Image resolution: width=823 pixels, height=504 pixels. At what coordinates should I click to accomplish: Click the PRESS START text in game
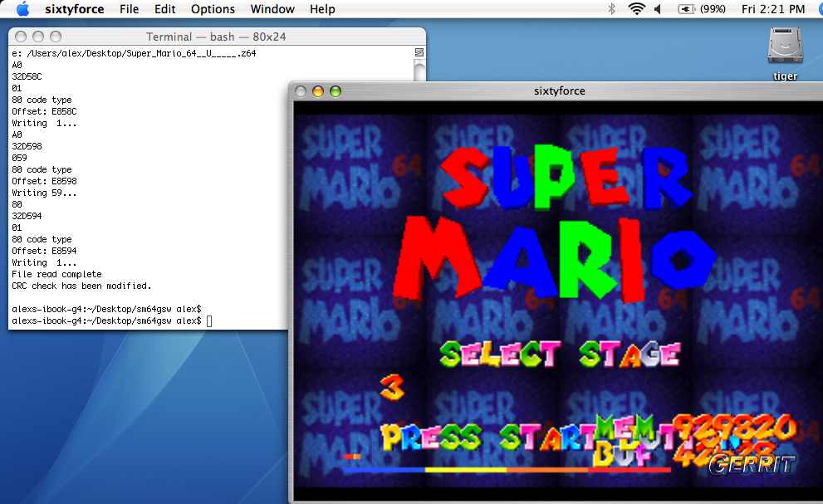pos(488,436)
